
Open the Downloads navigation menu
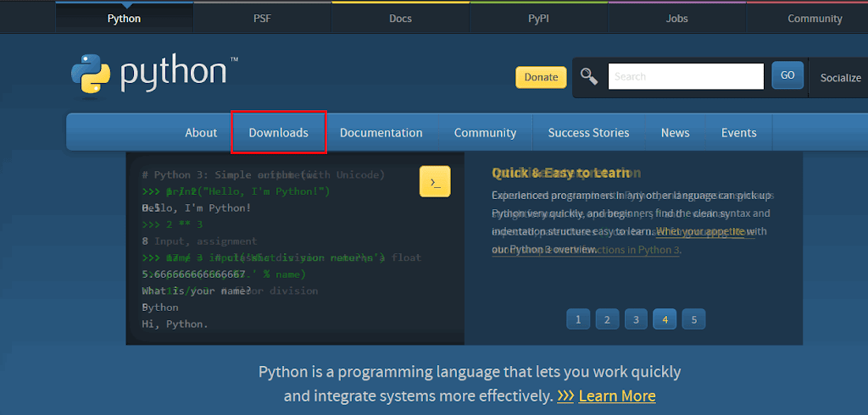(x=278, y=133)
